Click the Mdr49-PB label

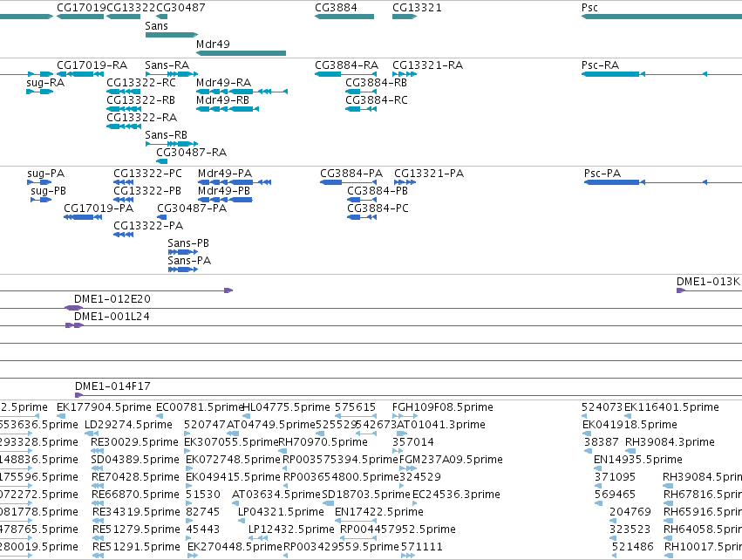(224, 191)
